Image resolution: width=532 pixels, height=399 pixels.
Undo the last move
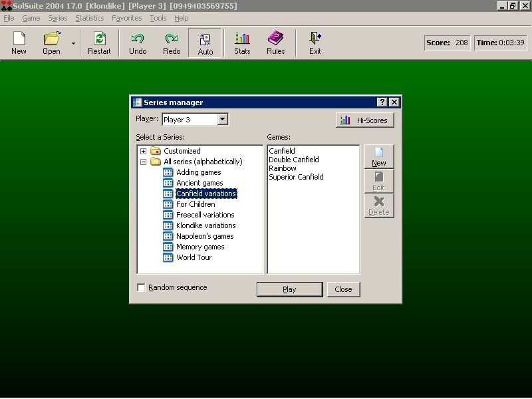pos(138,43)
